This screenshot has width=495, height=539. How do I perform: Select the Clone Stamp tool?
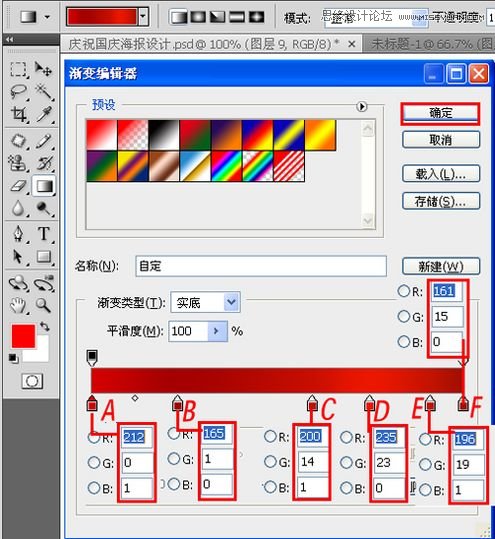click(x=17, y=163)
